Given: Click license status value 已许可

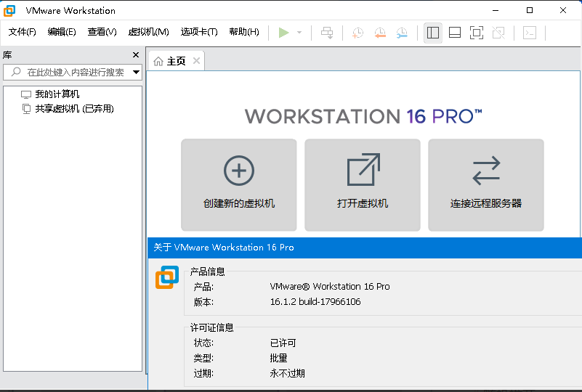Looking at the screenshot, I should (283, 343).
